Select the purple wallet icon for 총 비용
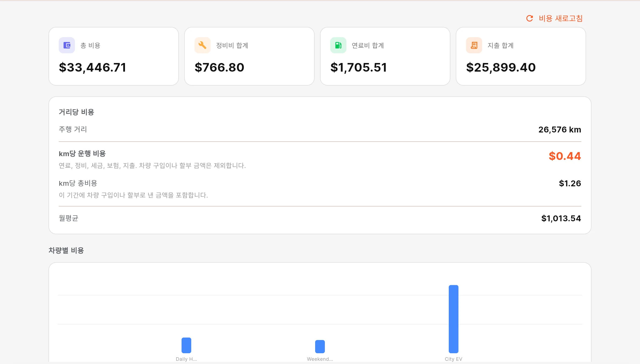 pos(67,45)
